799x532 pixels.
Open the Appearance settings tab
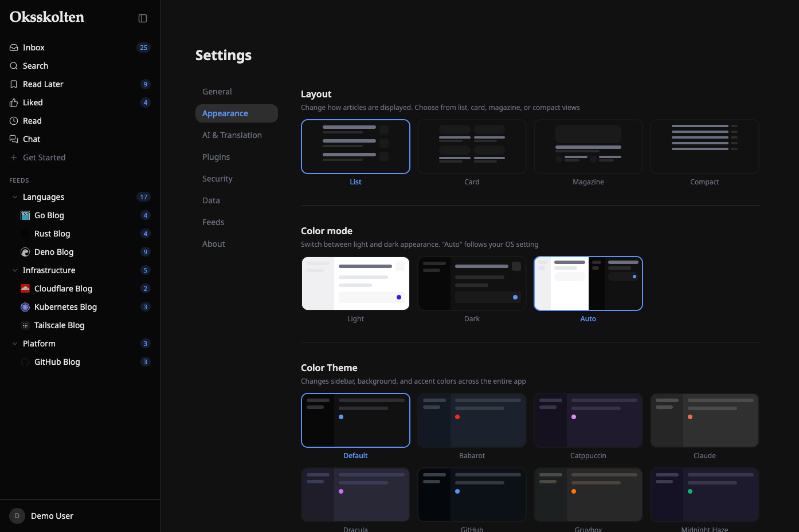point(237,113)
